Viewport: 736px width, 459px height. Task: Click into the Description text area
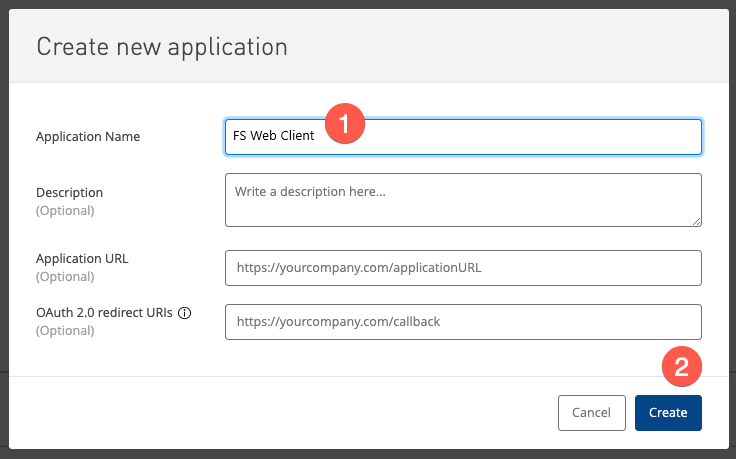tap(463, 200)
